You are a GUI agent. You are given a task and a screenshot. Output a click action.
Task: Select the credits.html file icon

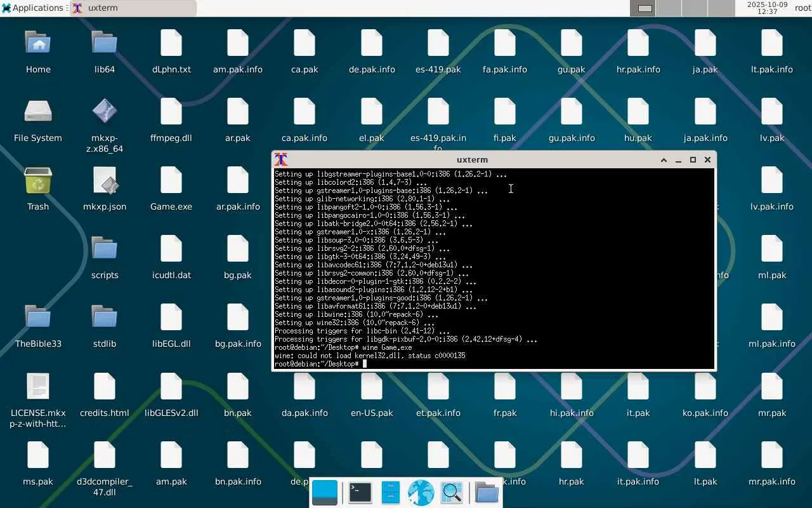pos(105,387)
